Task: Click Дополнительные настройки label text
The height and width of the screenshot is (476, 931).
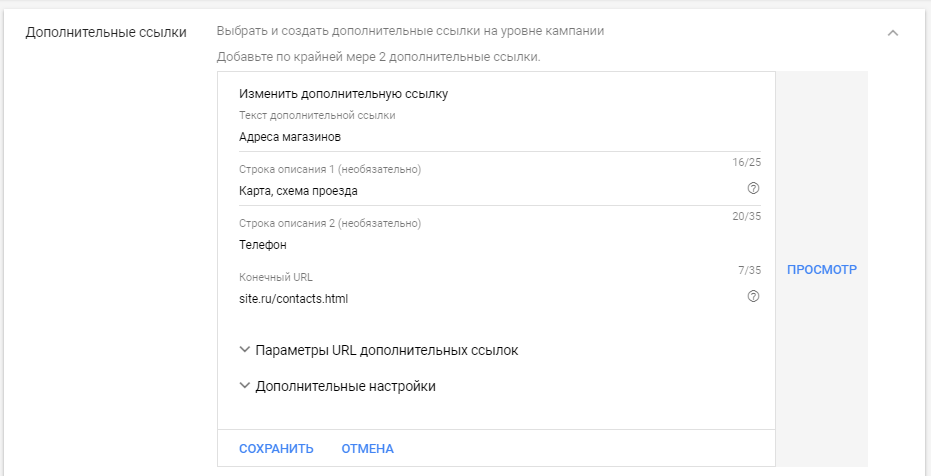Action: click(346, 386)
